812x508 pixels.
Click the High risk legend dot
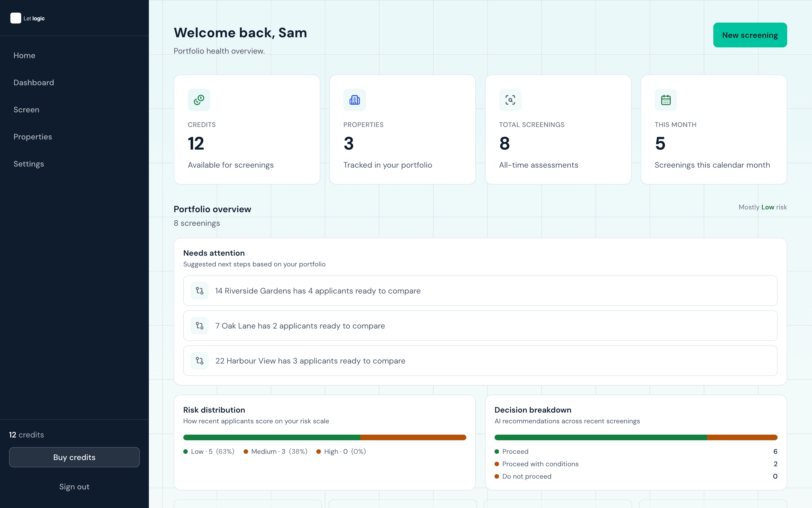tap(319, 452)
